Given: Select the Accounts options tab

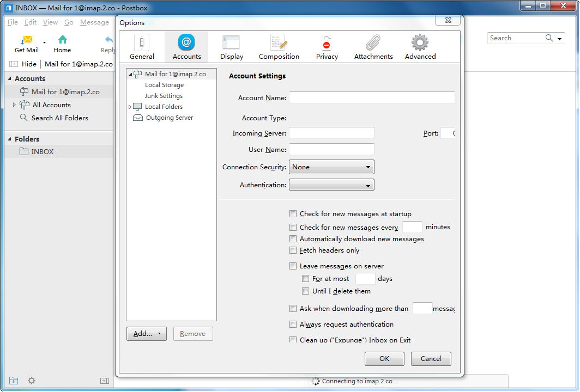Looking at the screenshot, I should 186,47.
